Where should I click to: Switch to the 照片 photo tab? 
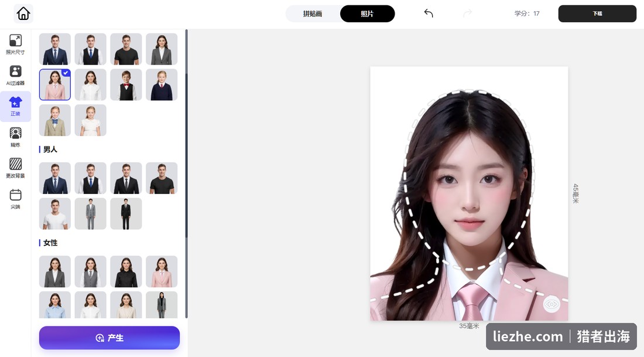[x=367, y=13]
